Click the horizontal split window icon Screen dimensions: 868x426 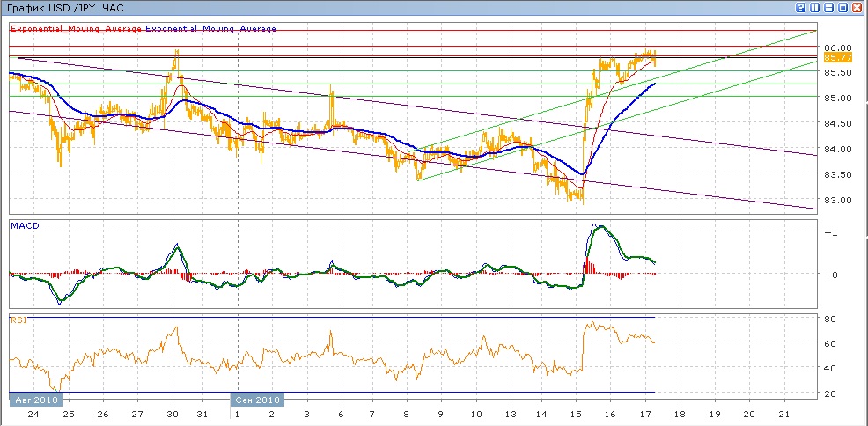[829, 7]
